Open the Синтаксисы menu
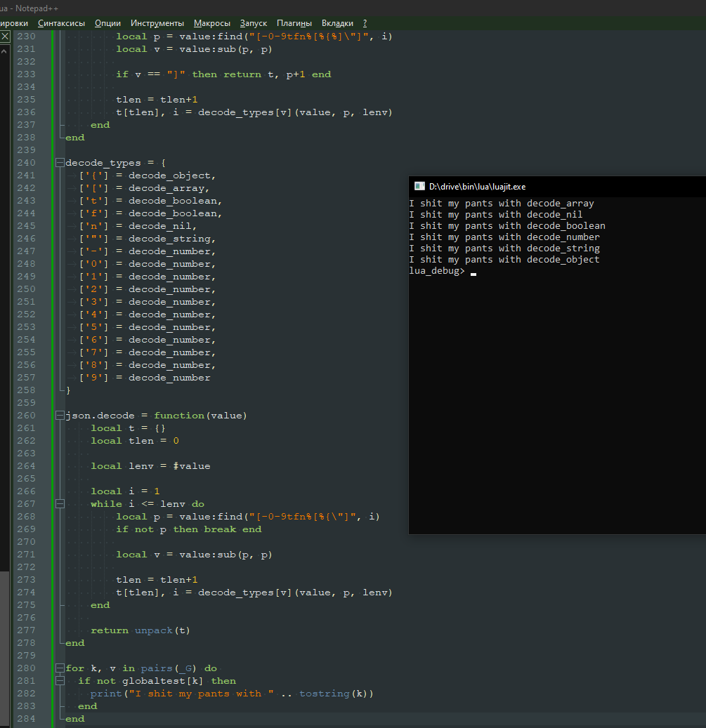This screenshot has height=728, width=706. click(61, 23)
